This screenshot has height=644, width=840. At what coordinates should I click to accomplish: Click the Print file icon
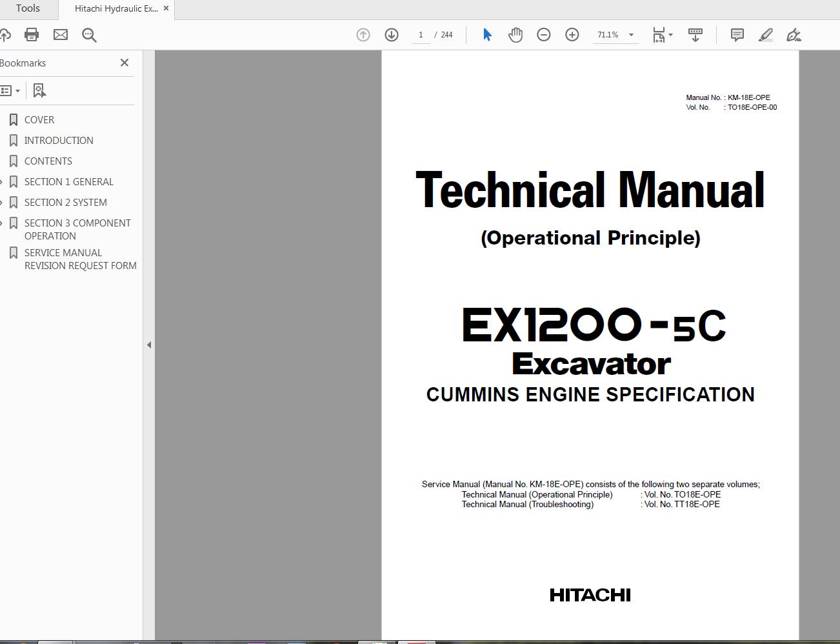(32, 35)
